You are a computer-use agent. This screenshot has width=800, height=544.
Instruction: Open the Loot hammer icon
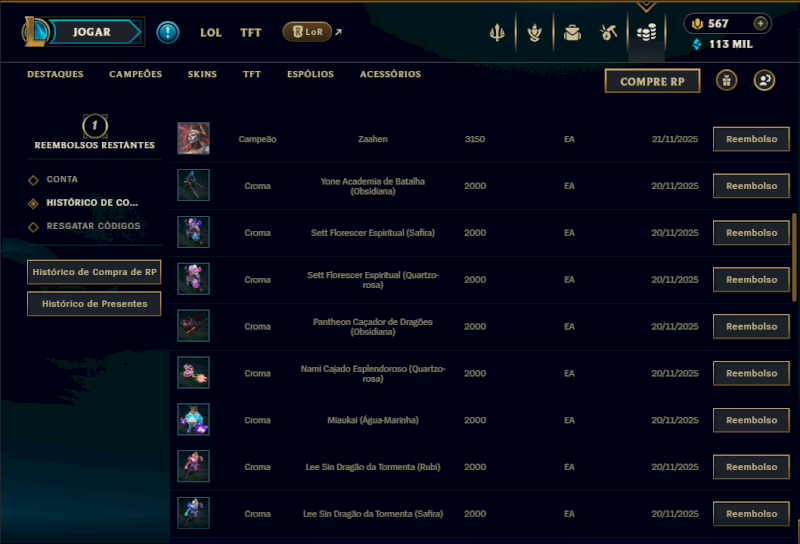(x=608, y=33)
